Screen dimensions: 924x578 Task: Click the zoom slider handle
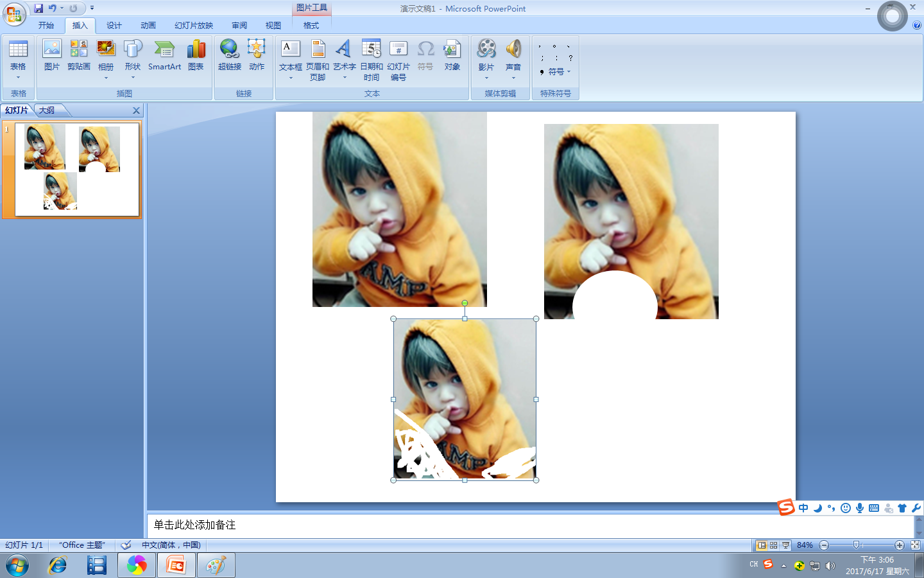(x=856, y=545)
